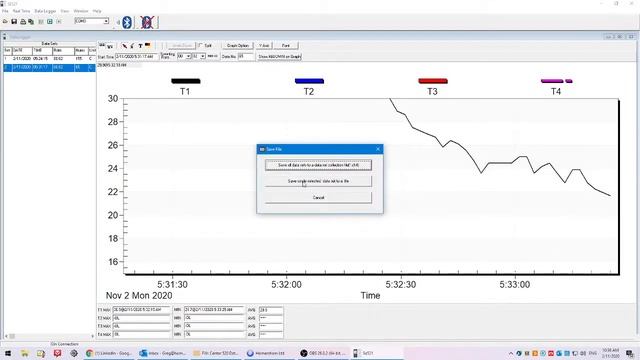Toggle the Split checkbox
This screenshot has height=360, width=640.
(x=200, y=45)
